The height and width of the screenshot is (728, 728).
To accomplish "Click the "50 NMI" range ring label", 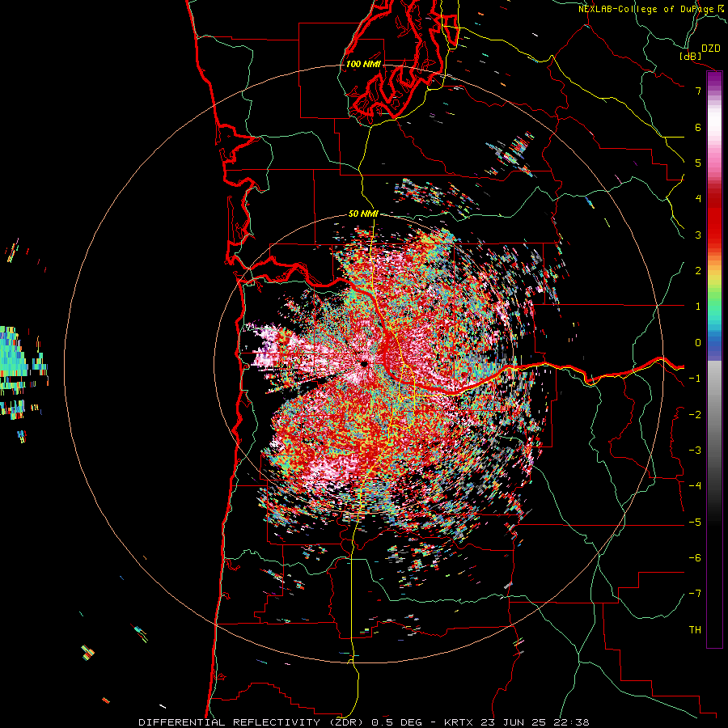I will [363, 214].
